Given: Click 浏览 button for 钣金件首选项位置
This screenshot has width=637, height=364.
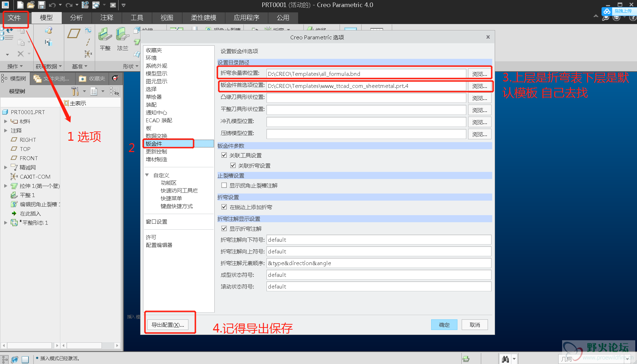Looking at the screenshot, I should [479, 86].
